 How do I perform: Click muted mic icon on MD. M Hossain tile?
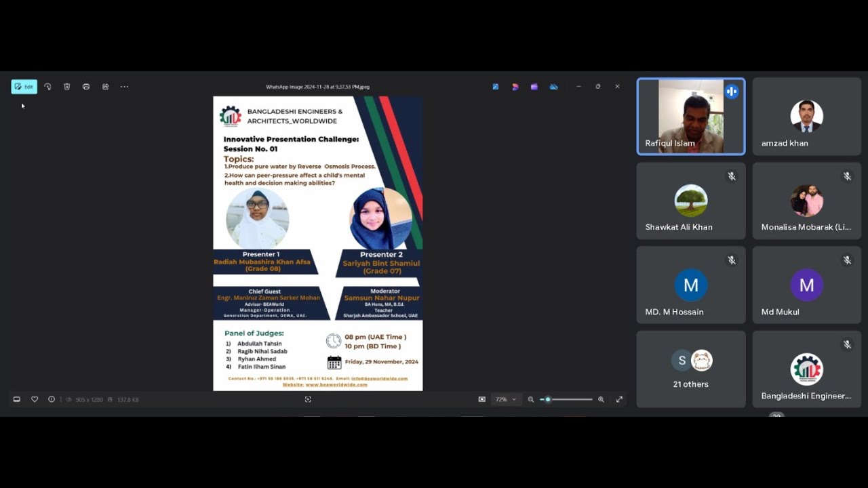tap(732, 260)
